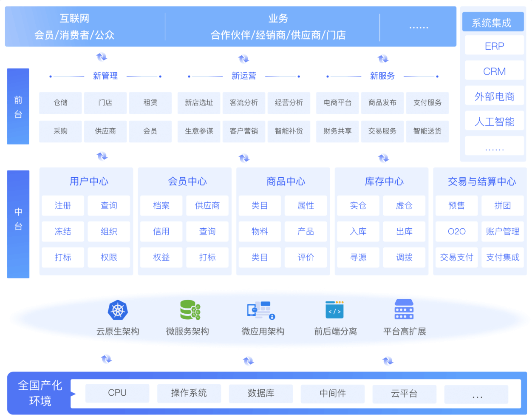Click the 智能补货 tile
Screen dimensions: 532x420
[x=289, y=131]
